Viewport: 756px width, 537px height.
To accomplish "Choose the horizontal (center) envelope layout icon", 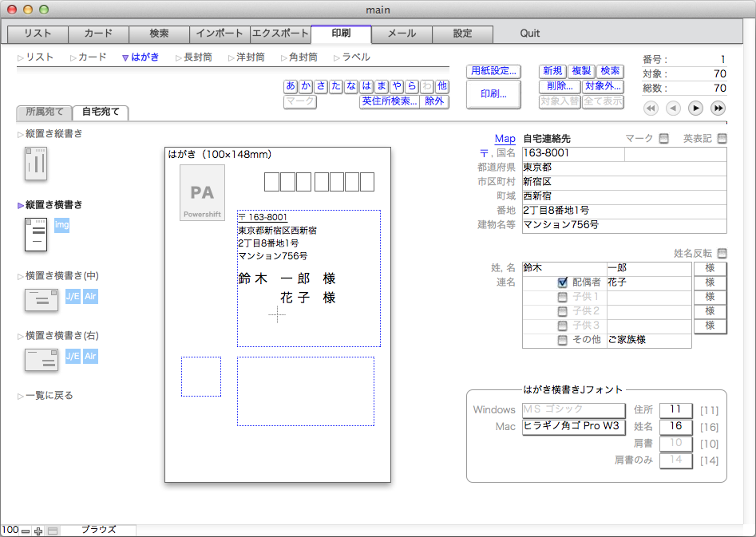I will click(42, 300).
